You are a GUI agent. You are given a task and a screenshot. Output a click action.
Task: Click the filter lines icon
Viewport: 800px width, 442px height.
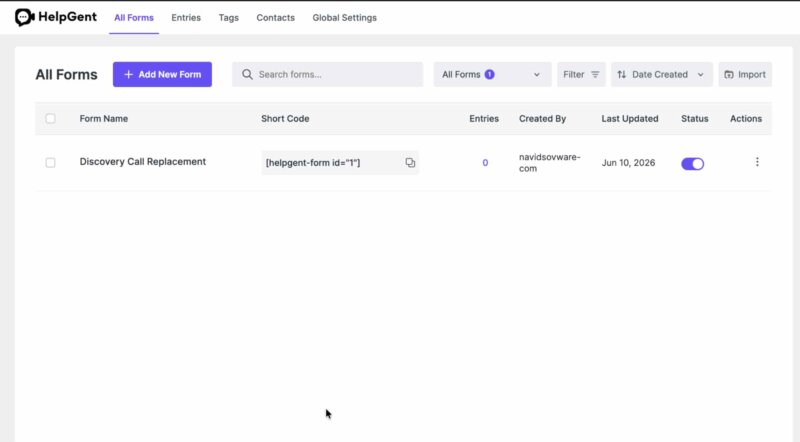click(595, 75)
